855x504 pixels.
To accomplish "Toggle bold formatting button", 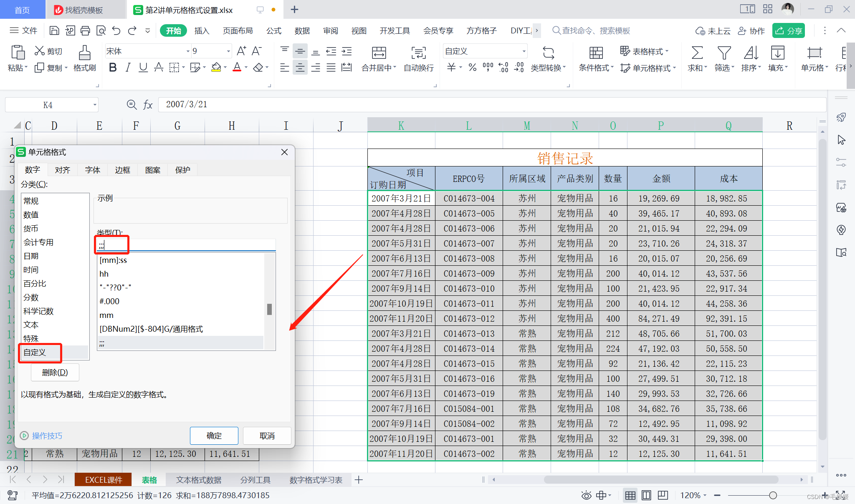I will point(112,67).
